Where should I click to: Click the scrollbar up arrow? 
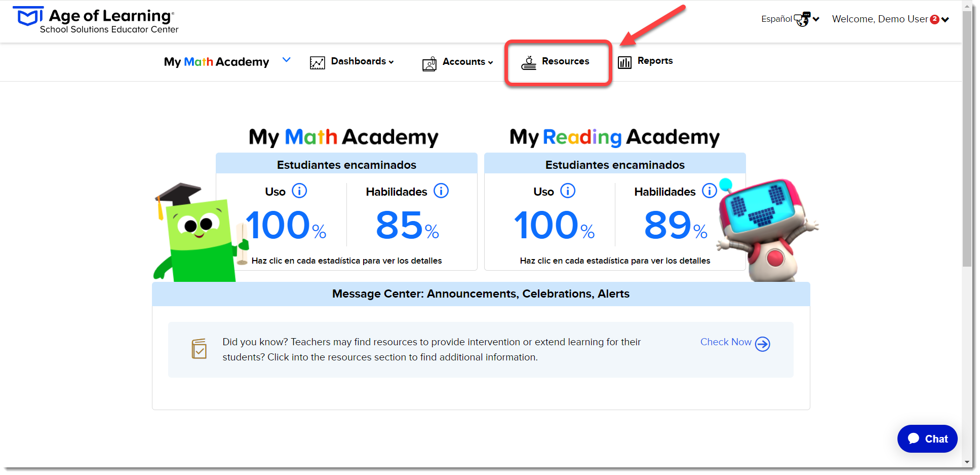[x=967, y=7]
